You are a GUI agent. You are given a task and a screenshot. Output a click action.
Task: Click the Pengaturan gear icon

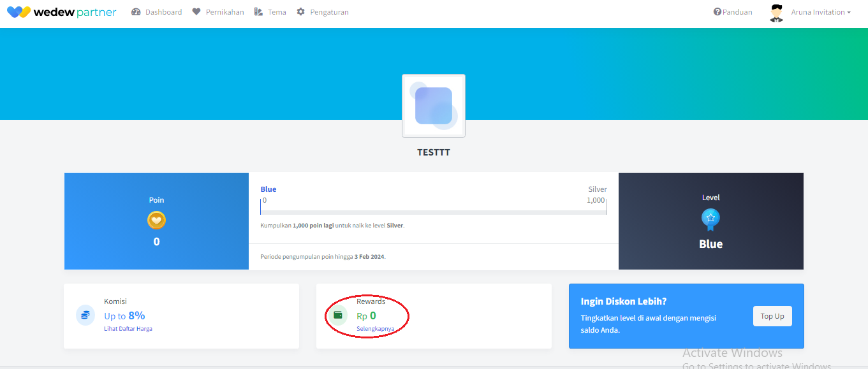pyautogui.click(x=301, y=12)
